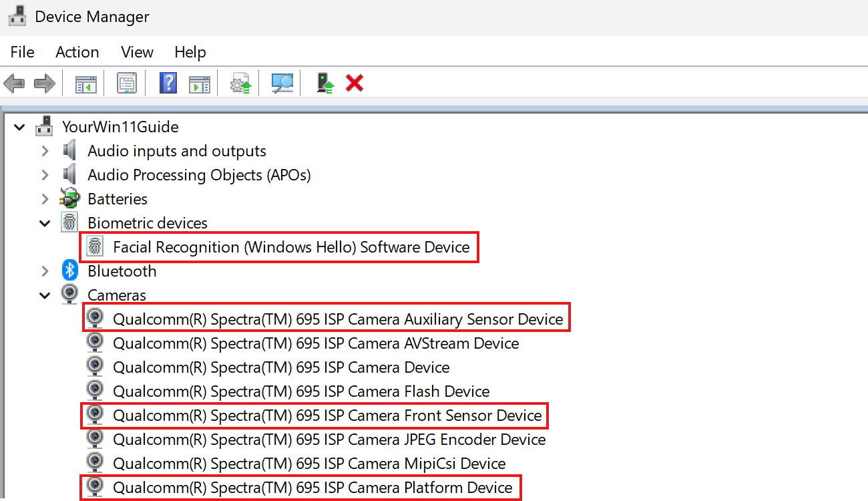
Task: Open the File menu
Action: 22,51
